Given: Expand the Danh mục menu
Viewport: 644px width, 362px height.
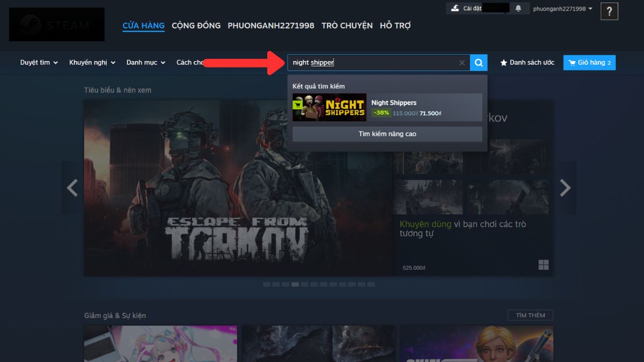Looking at the screenshot, I should click(x=145, y=62).
